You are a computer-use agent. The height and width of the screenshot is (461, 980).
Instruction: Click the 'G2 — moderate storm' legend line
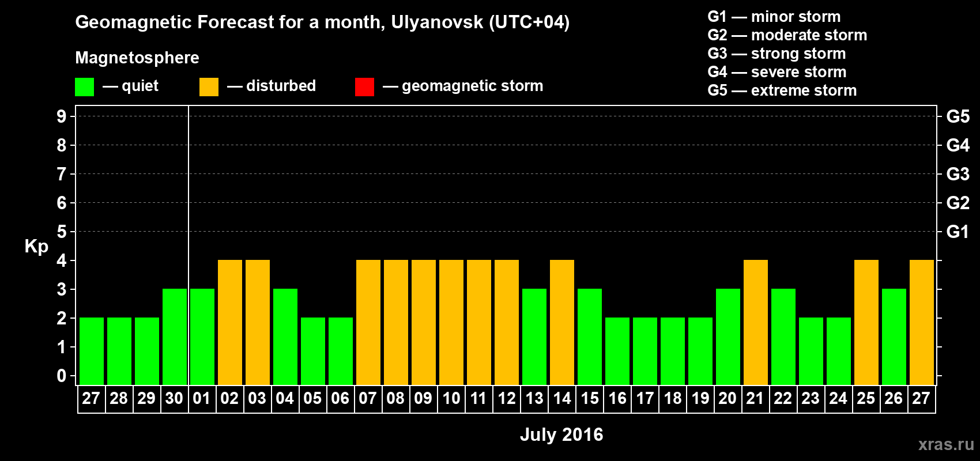787,35
